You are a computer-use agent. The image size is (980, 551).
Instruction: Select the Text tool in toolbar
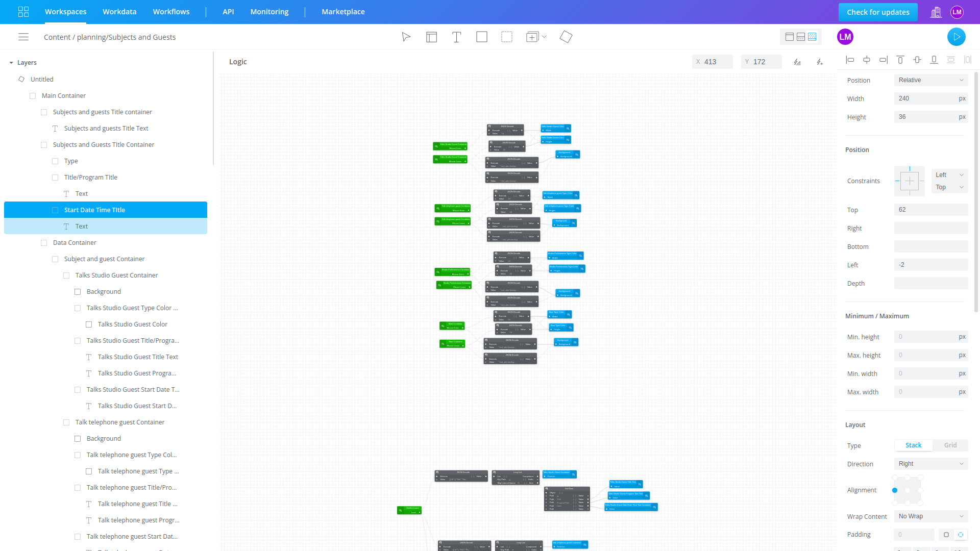click(x=456, y=37)
